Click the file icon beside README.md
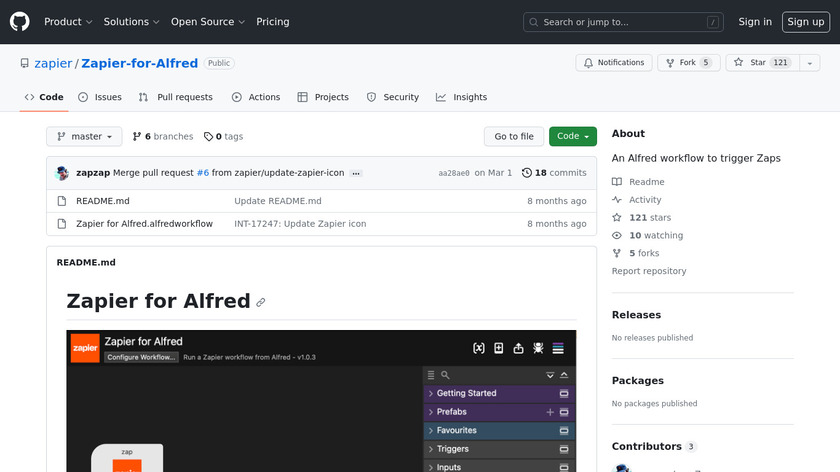The width and height of the screenshot is (840, 472). [62, 201]
